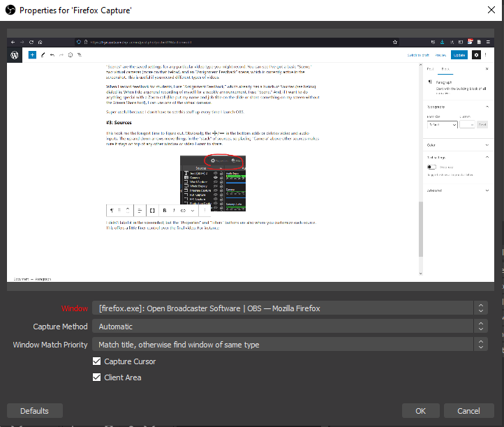The image size is (504, 427).
Task: Click the bookmark star in previewed address bar
Action: 395,42
